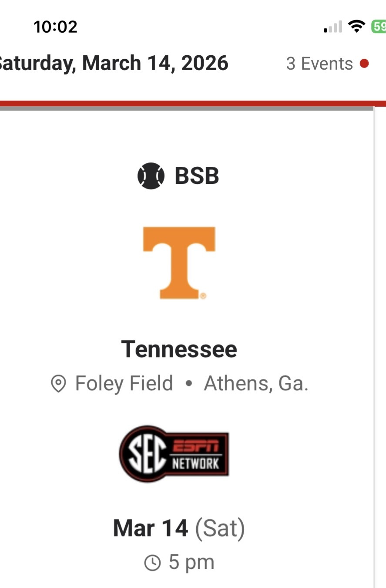The image size is (386, 588).
Task: Select the Saturday, March 14, 2026 heading
Action: point(114,64)
